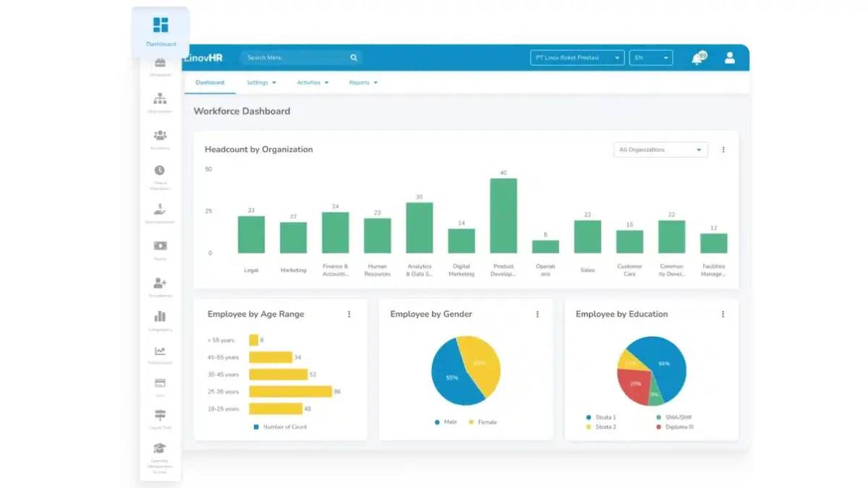
Task: Open the Organization section in the sidebar
Action: pyautogui.click(x=159, y=101)
